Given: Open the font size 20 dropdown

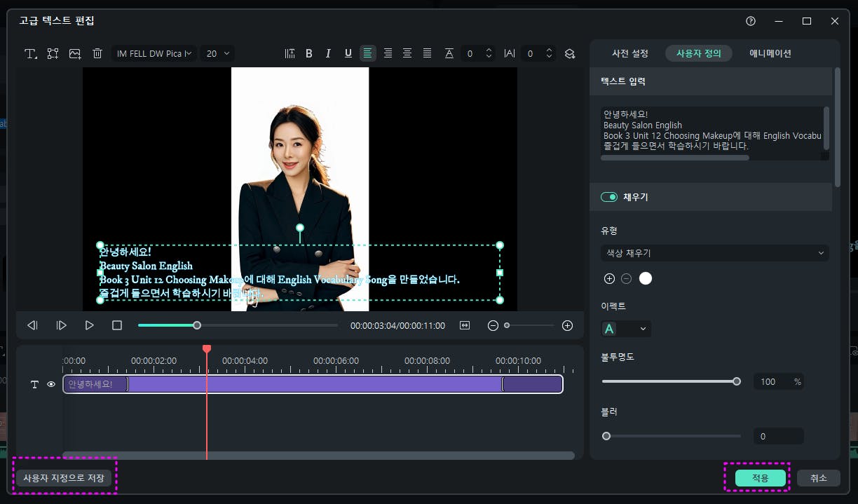Looking at the screenshot, I should click(217, 54).
